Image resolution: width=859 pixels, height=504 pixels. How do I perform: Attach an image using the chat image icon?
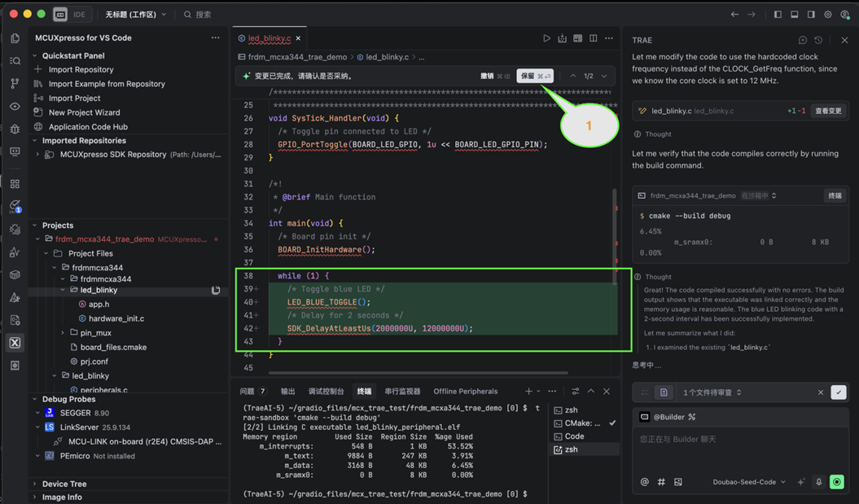tap(678, 482)
